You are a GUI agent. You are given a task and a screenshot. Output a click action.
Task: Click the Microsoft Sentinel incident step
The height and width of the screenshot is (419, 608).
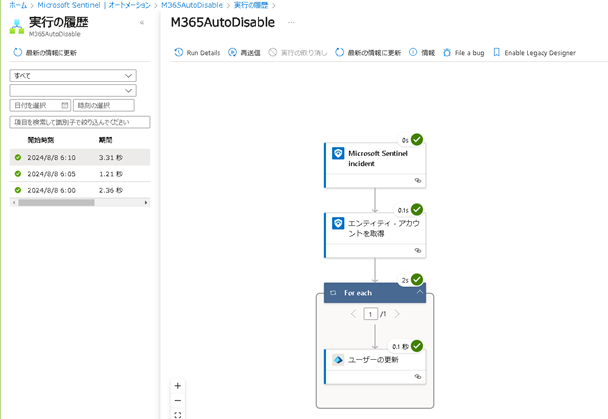[374, 159]
